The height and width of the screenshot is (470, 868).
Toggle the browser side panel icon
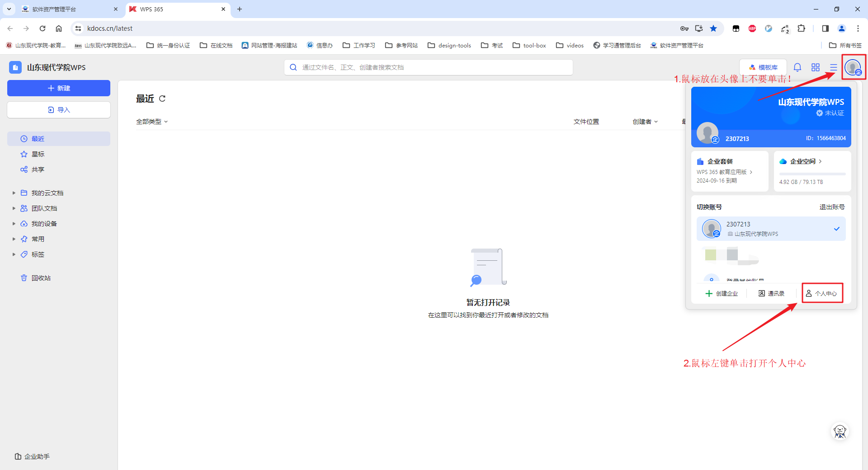[826, 28]
